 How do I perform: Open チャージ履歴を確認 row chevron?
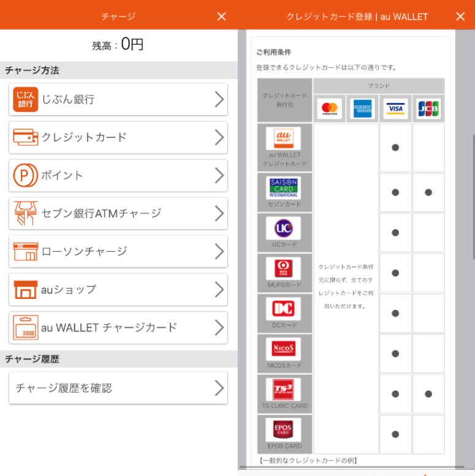pyautogui.click(x=219, y=388)
